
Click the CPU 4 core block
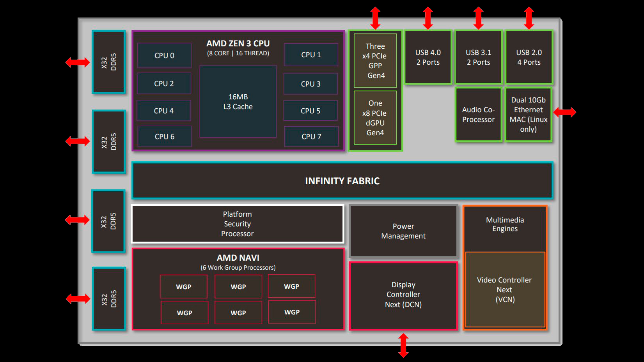tap(163, 111)
